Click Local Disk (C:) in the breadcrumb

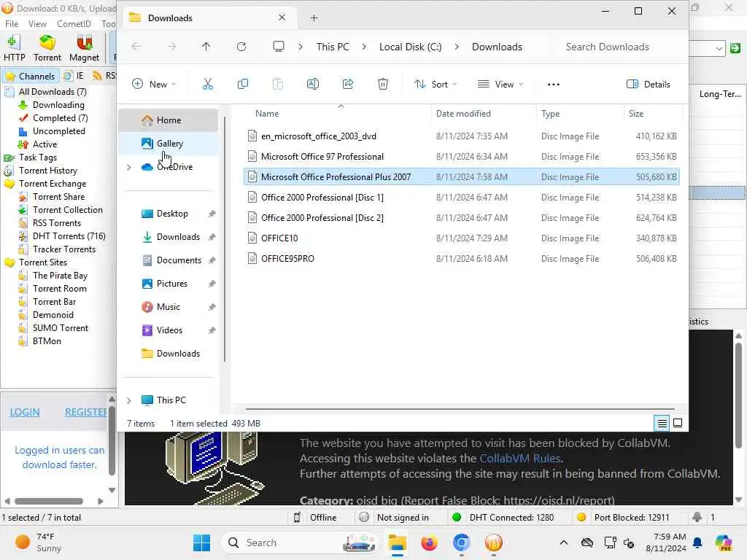[x=410, y=47]
